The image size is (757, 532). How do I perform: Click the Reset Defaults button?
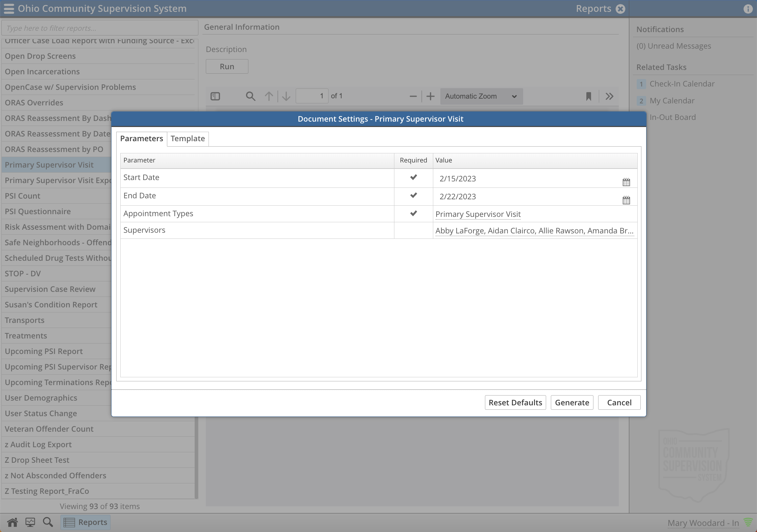(x=515, y=402)
